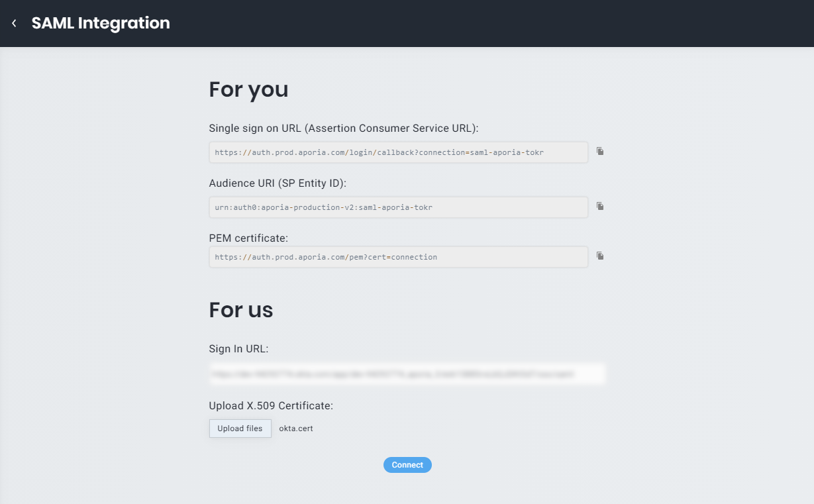This screenshot has height=504, width=814.
Task: Click the "Sign In URL:" label
Action: point(238,349)
